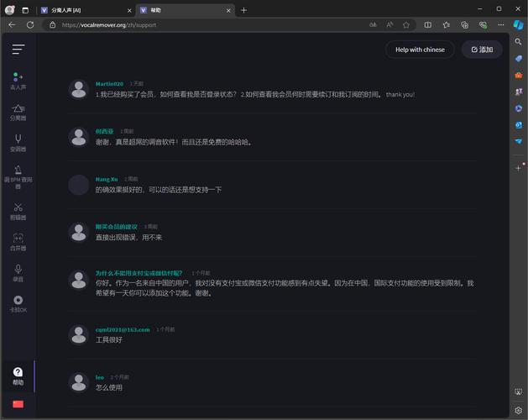
Task: Open the 录音 microphone recorder tool
Action: click(18, 273)
